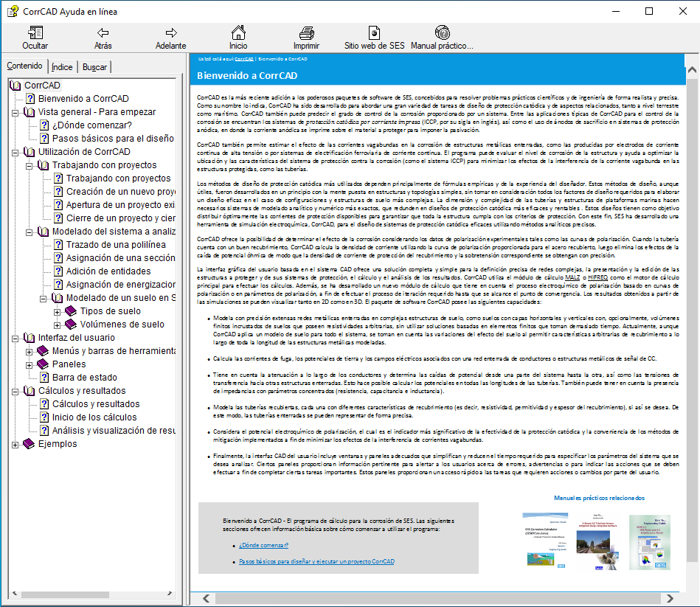Click content pane scroll-up arrow
This screenshot has height=607, width=700.
pyautogui.click(x=692, y=69)
